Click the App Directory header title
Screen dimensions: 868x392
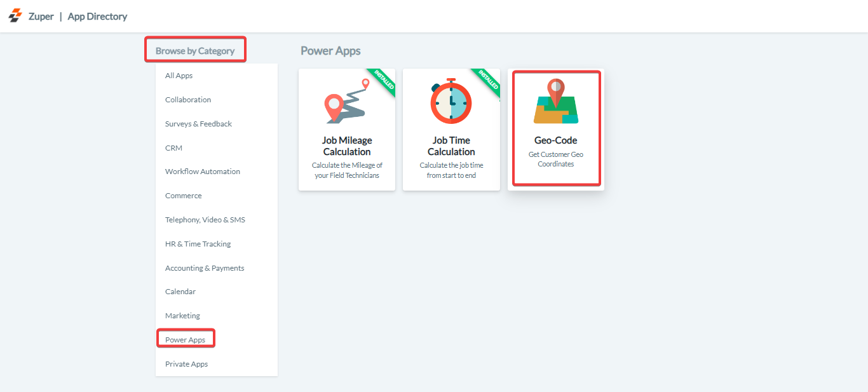click(x=97, y=17)
